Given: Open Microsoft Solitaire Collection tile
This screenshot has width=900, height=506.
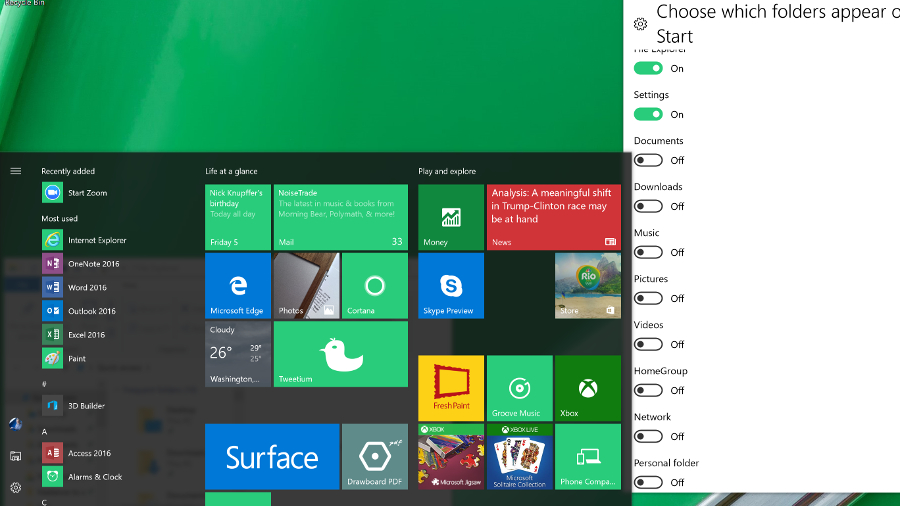Looking at the screenshot, I should point(519,457).
